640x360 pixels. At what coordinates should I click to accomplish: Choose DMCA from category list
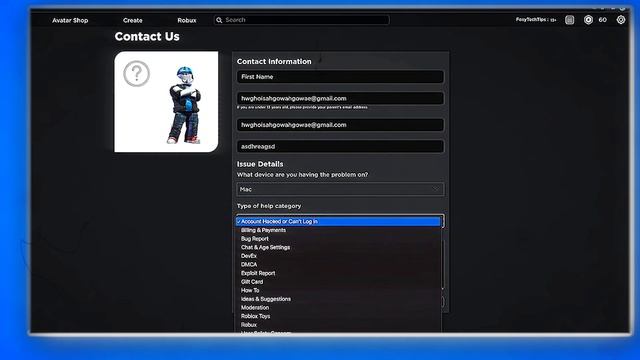(x=249, y=264)
